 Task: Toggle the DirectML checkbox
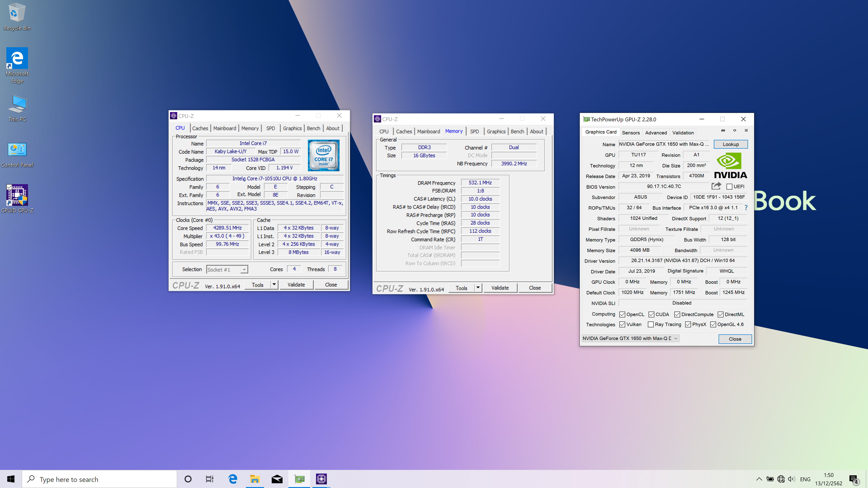pos(720,314)
